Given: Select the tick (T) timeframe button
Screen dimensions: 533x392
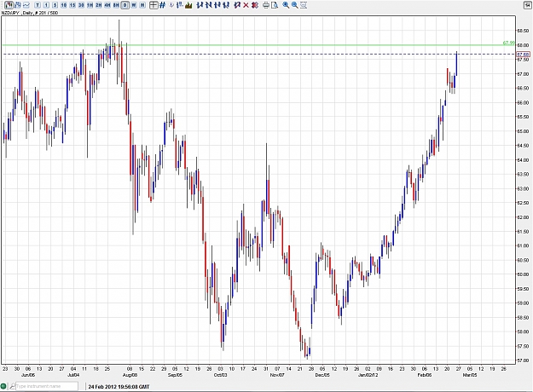Looking at the screenshot, I should [38, 5].
